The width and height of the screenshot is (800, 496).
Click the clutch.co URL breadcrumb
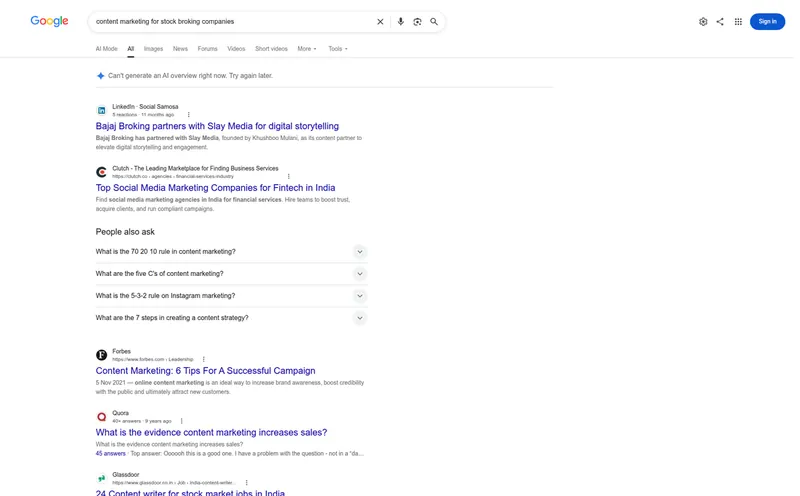(x=172, y=177)
